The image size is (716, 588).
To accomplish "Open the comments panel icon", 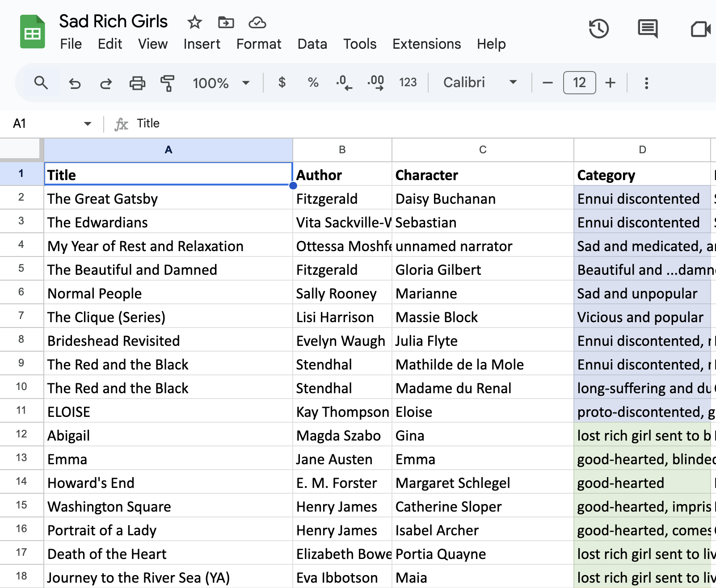I will pyautogui.click(x=647, y=29).
